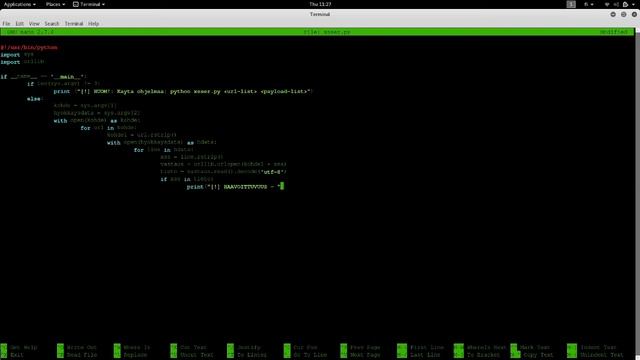640x360 pixels.
Task: Click the for url in line
Action: (109, 128)
